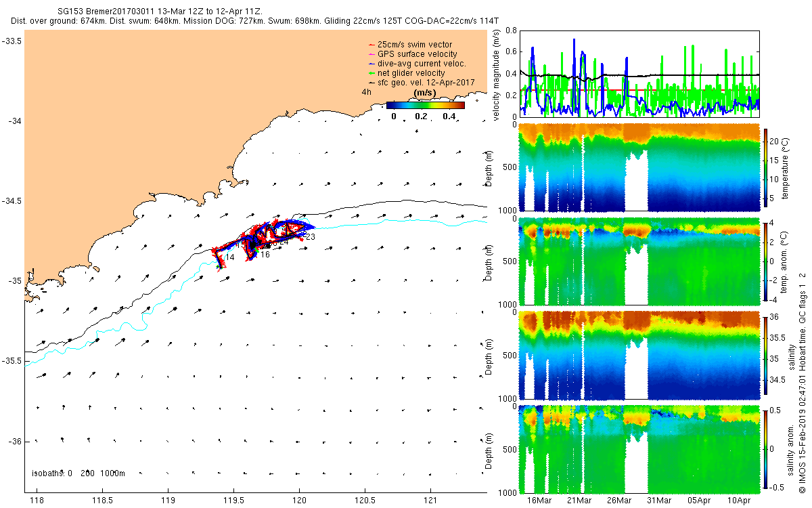Viewport: 812px width, 508px height.
Task: Click the 16Mar date tick label
Action: click(539, 501)
